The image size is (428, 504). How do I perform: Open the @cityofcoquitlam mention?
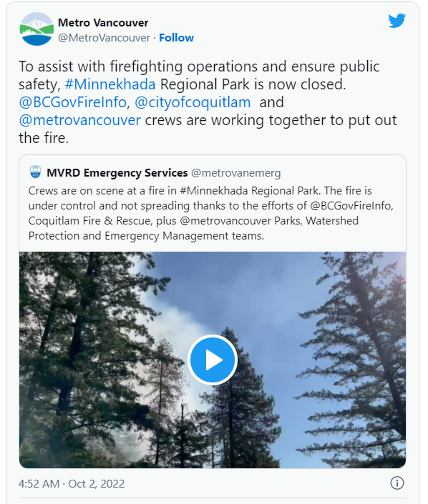click(x=193, y=102)
